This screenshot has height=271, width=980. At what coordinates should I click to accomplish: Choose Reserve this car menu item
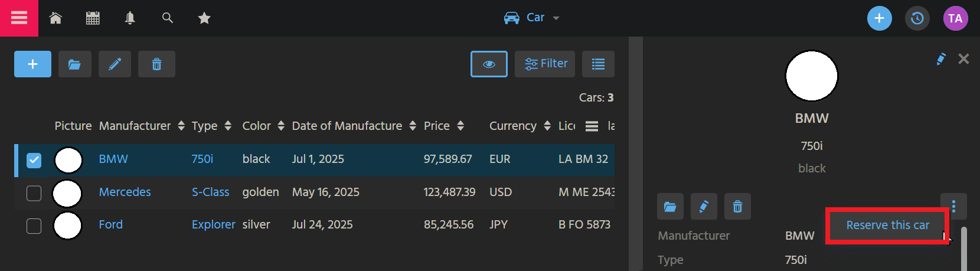[x=887, y=225]
